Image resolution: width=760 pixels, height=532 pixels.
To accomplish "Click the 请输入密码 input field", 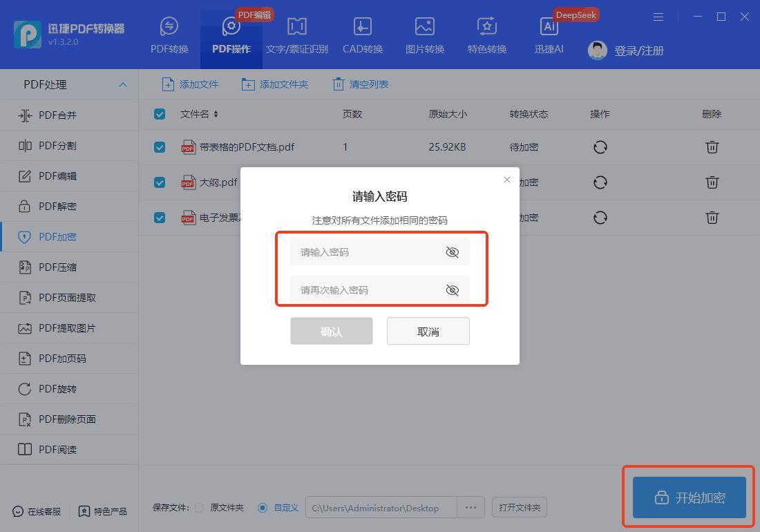I will [366, 252].
